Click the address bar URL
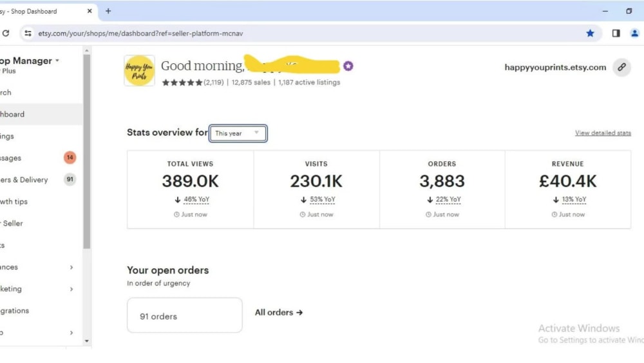The image size is (644, 363). click(x=140, y=34)
